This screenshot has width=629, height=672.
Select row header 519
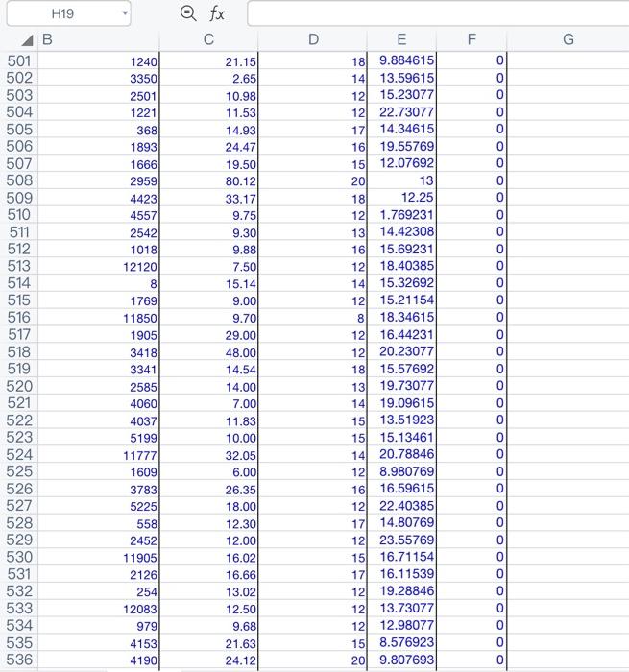tap(19, 369)
